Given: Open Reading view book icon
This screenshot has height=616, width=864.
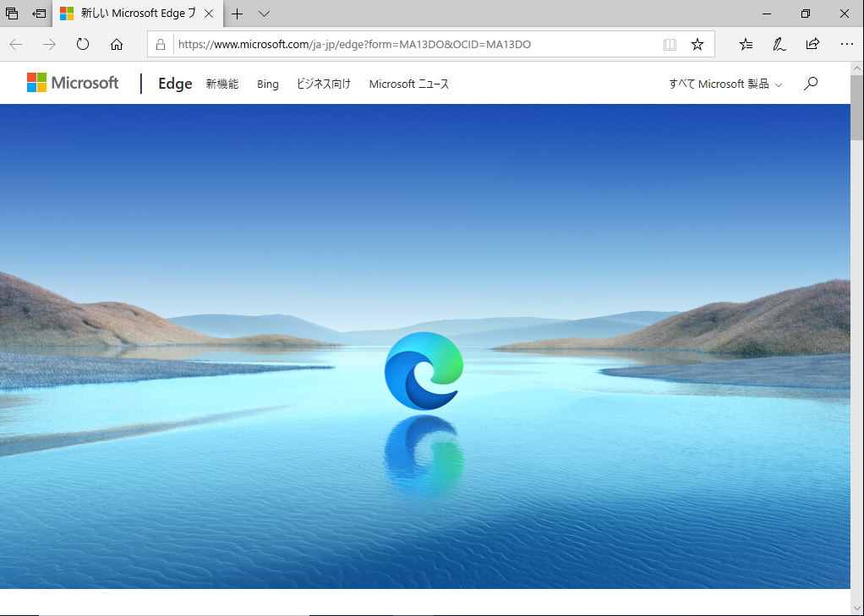Looking at the screenshot, I should [x=670, y=45].
